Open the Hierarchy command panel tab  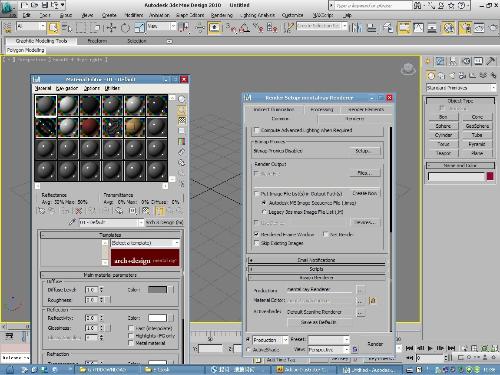[x=453, y=61]
